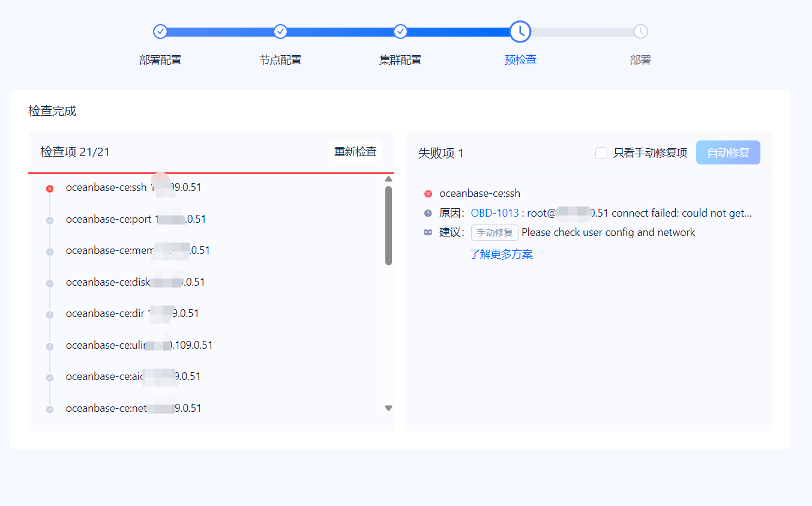
Task: Click the 部署配置 step label
Action: 160,60
